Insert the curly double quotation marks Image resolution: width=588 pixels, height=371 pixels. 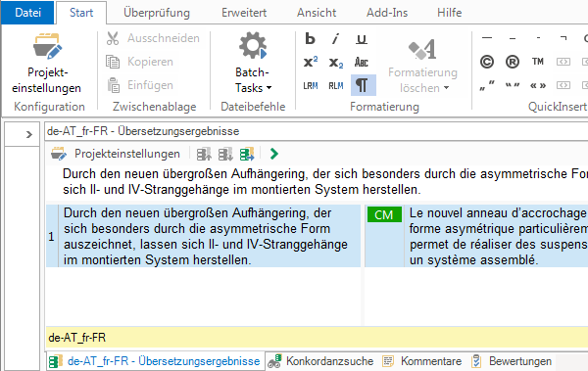pos(513,85)
